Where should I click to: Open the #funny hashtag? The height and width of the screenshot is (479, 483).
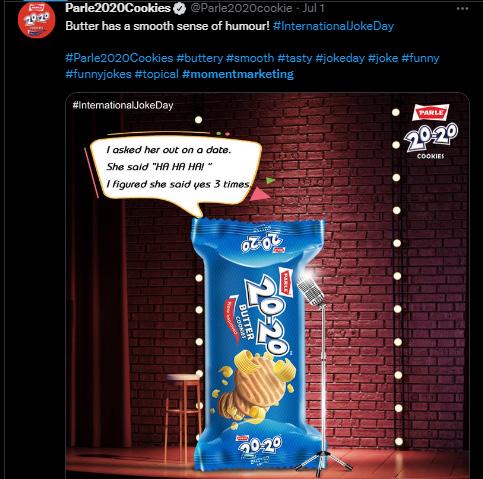(x=420, y=58)
